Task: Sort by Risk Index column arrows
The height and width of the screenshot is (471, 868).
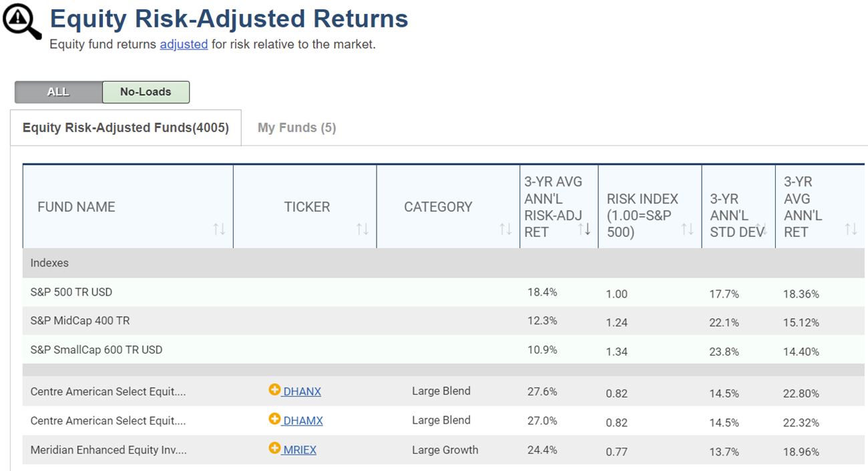Action: (687, 229)
